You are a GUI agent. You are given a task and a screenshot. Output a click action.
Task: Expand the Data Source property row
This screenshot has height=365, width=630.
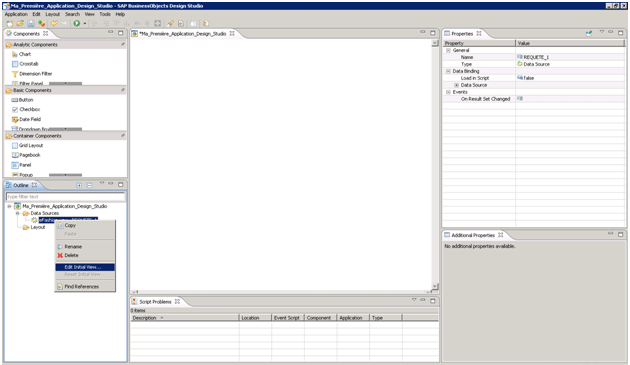(456, 85)
